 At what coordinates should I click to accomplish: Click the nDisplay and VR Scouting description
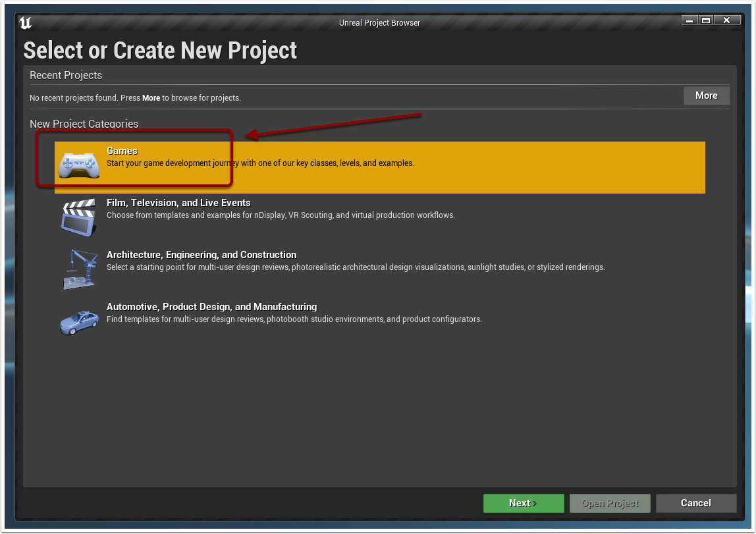[281, 215]
